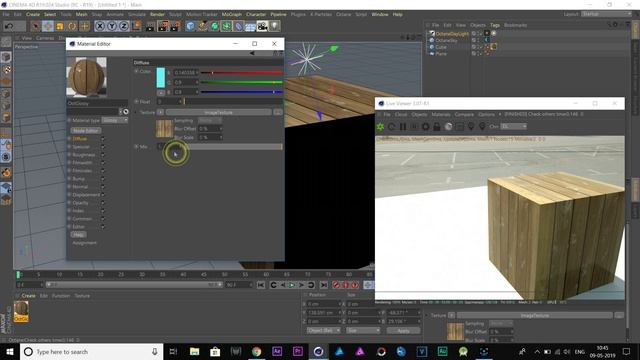
Task: Open After Effects from the taskbar
Action: pyautogui.click(x=277, y=351)
